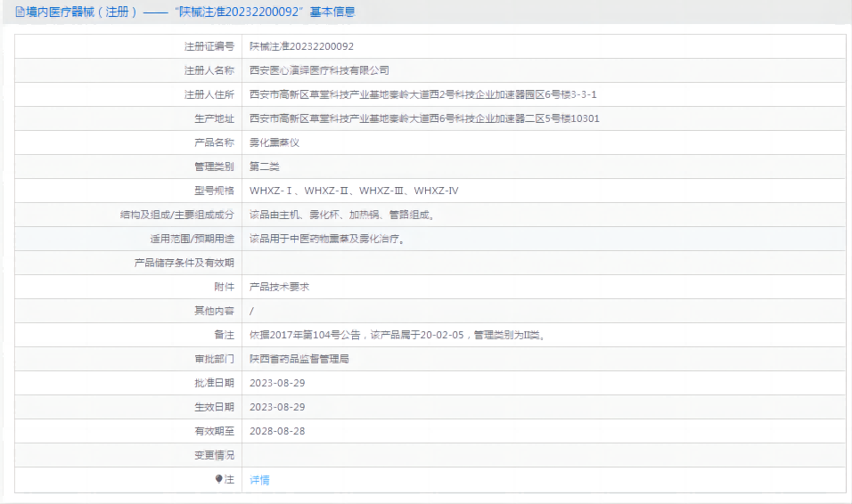Click the 备注 label

click(224, 335)
